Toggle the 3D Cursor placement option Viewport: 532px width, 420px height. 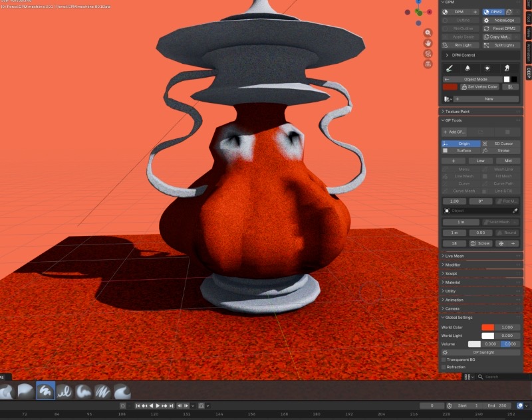pos(501,144)
